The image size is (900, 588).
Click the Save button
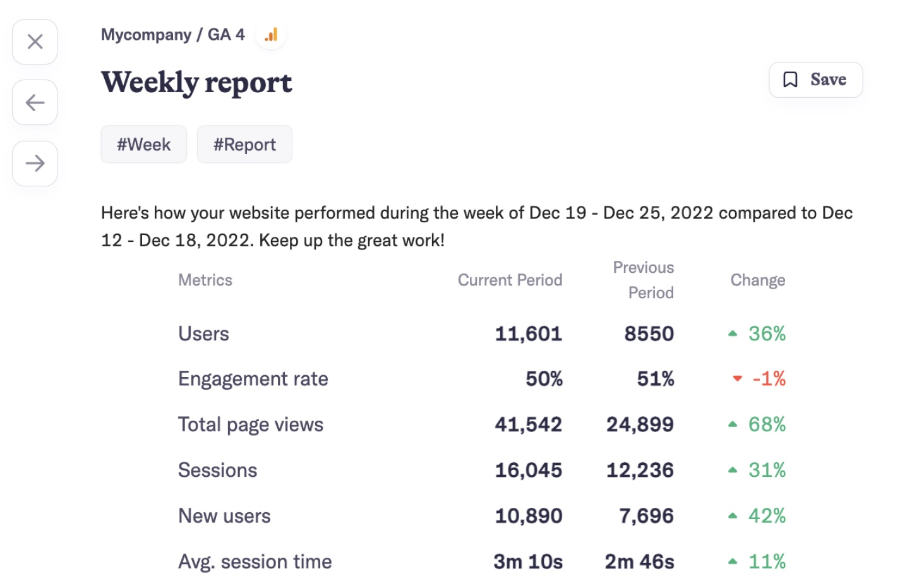(815, 80)
